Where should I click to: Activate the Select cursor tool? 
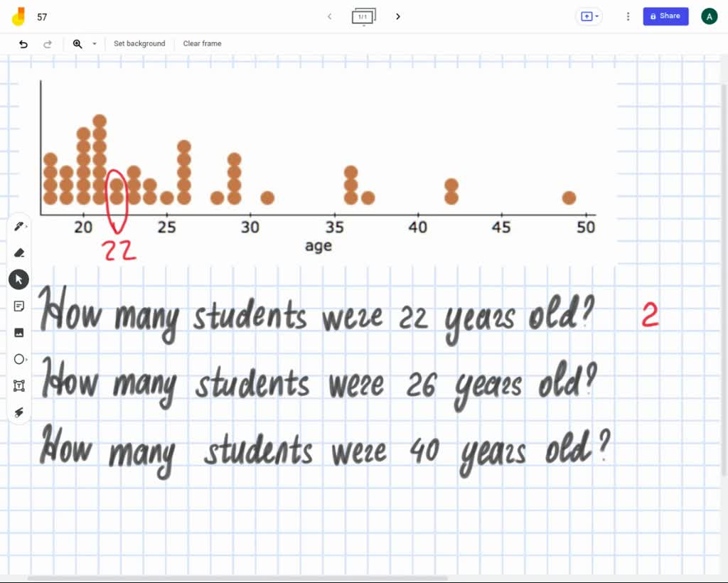click(19, 279)
